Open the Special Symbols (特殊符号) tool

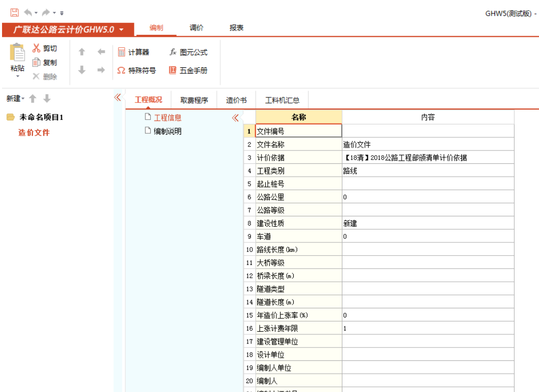pyautogui.click(x=136, y=71)
